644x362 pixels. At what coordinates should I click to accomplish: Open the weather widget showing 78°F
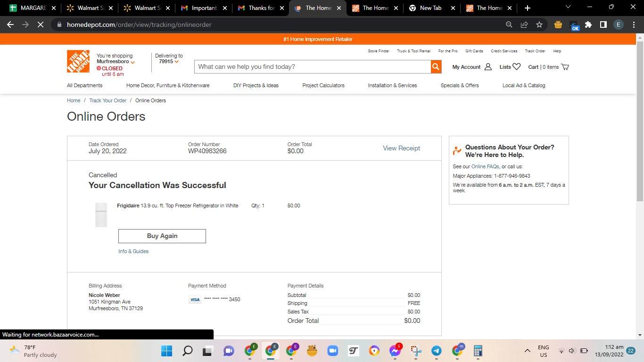tap(33, 351)
